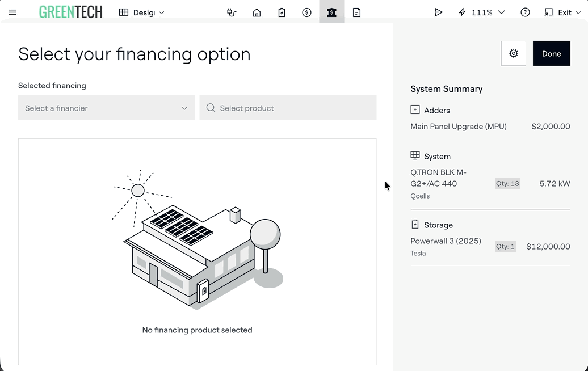Click the Adders section heading
This screenshot has width=588, height=371.
436,111
